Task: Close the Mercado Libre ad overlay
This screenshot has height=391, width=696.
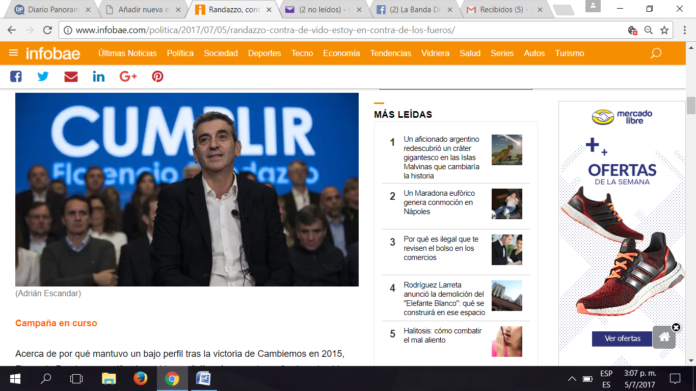Action: click(x=676, y=328)
